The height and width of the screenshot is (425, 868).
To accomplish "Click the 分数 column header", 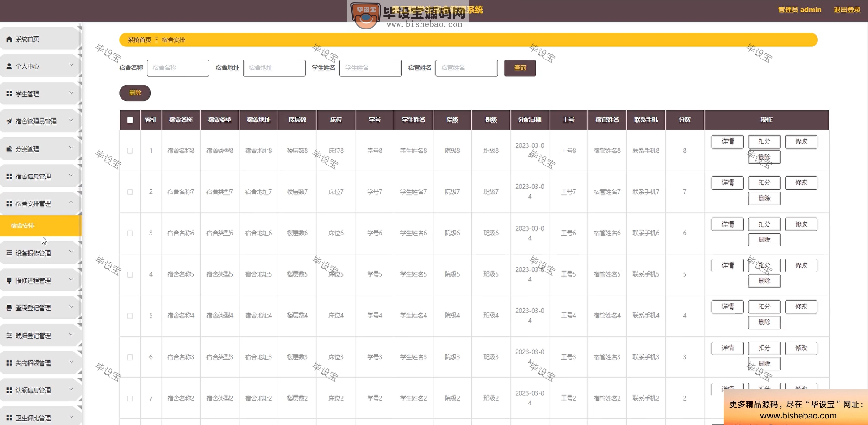I will point(685,120).
